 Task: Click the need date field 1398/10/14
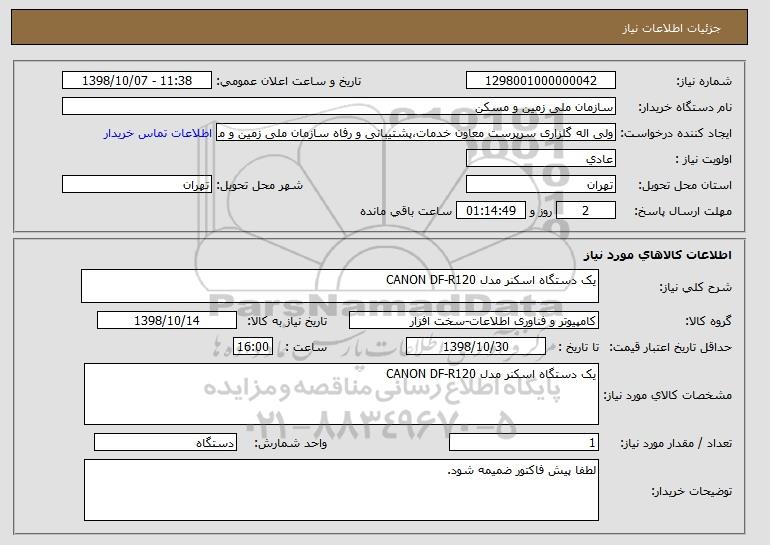pyautogui.click(x=167, y=321)
